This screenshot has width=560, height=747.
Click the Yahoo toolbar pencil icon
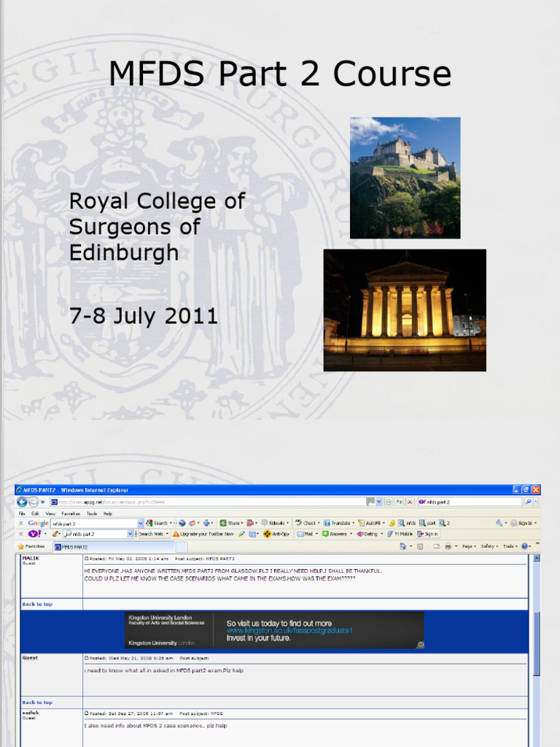tap(55, 534)
